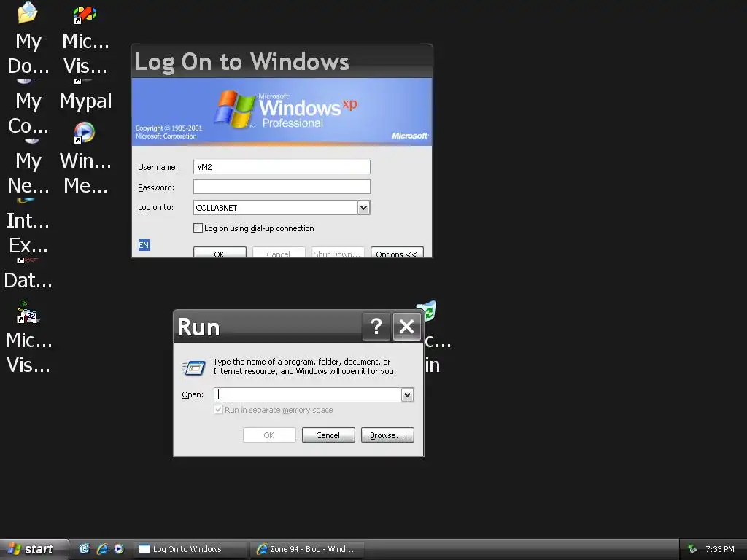Expand the Log on to COLLABNET dropdown

coord(363,208)
